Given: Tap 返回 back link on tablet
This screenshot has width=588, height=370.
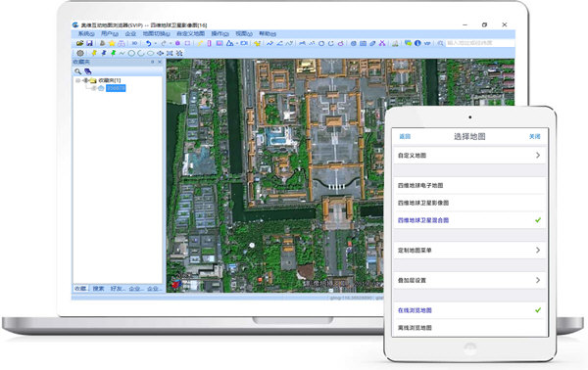Looking at the screenshot, I should tap(405, 136).
